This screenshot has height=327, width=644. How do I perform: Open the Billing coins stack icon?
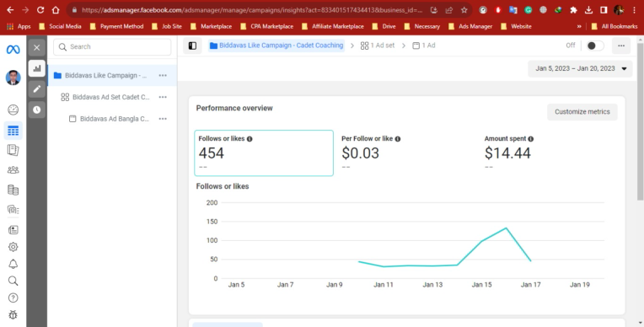coord(13,190)
